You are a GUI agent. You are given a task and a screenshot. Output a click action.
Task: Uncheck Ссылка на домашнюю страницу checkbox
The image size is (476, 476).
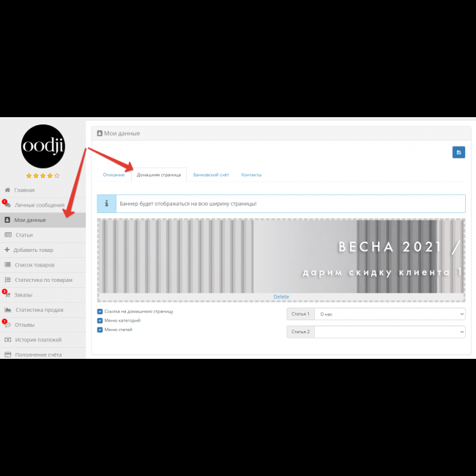(x=100, y=311)
